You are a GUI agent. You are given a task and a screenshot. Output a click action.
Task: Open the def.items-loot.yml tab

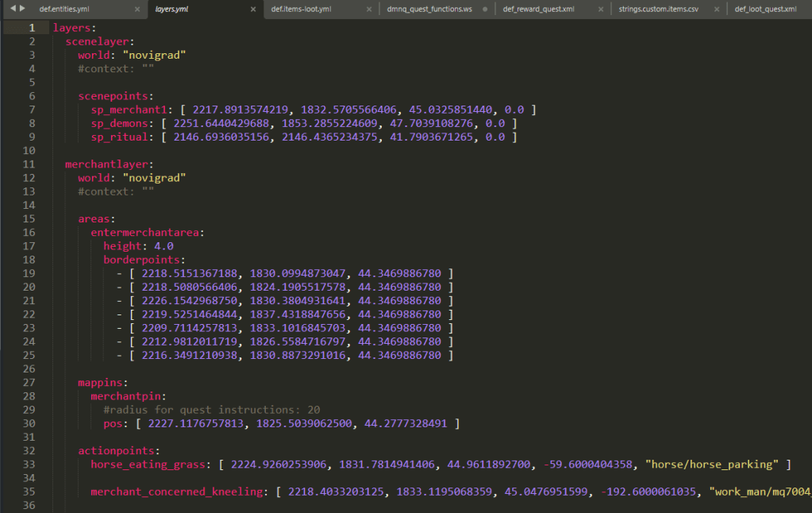[x=301, y=10]
